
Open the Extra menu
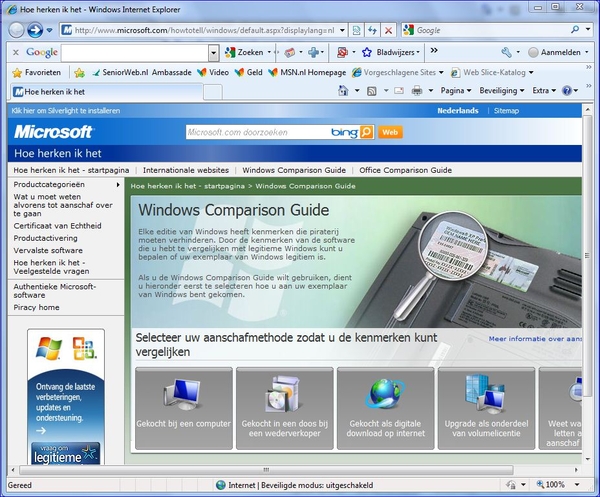coord(544,91)
